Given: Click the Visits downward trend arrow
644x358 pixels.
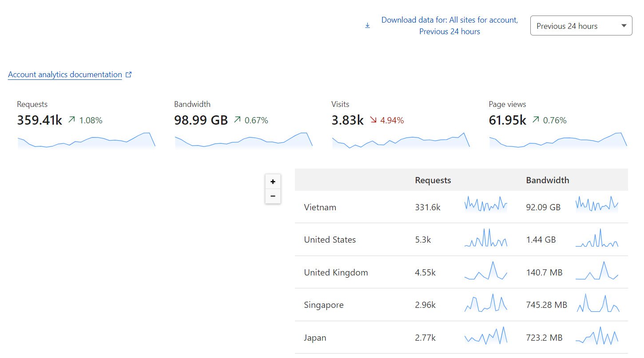Looking at the screenshot, I should [x=373, y=120].
